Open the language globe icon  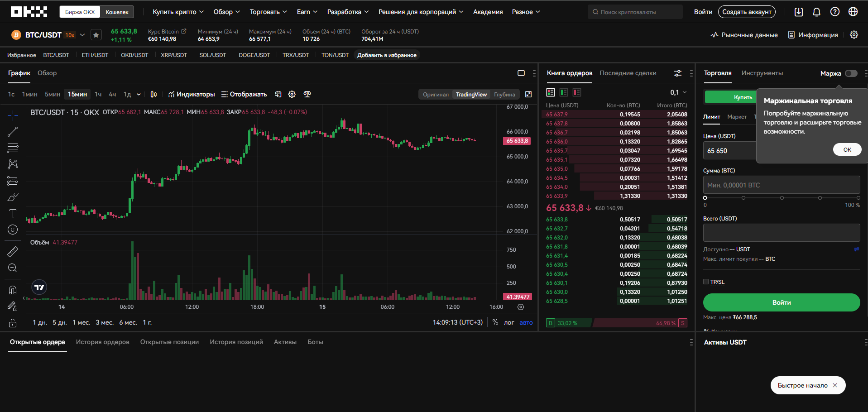pos(853,12)
